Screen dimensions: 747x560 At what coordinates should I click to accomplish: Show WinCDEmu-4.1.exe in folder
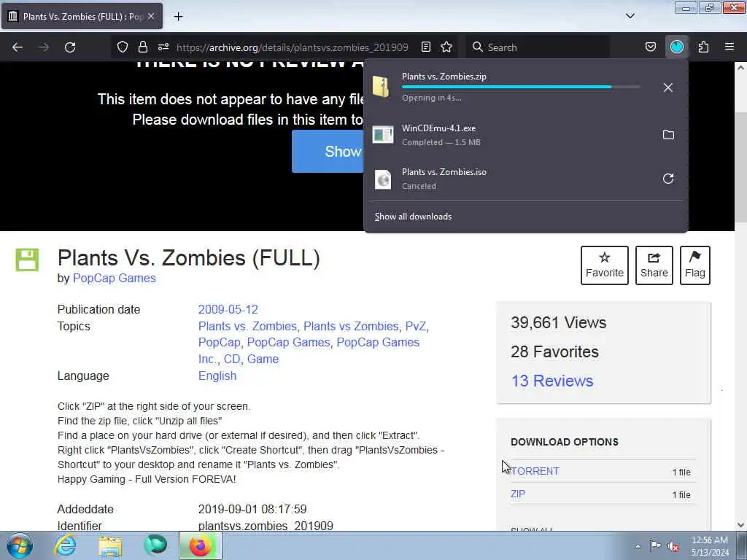(x=668, y=135)
